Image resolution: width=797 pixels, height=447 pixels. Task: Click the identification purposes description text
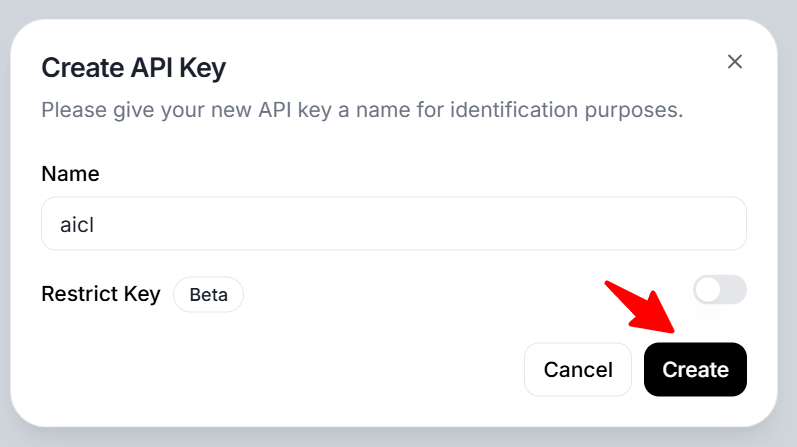coord(362,109)
